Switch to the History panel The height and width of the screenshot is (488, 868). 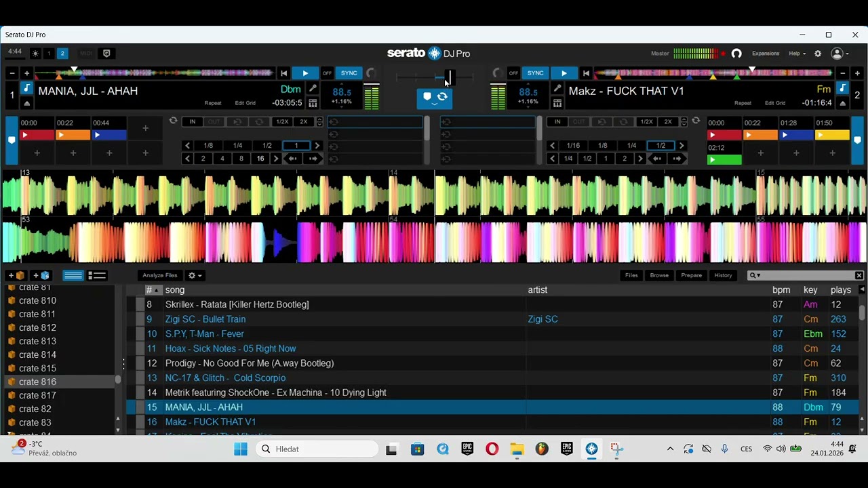pyautogui.click(x=723, y=275)
